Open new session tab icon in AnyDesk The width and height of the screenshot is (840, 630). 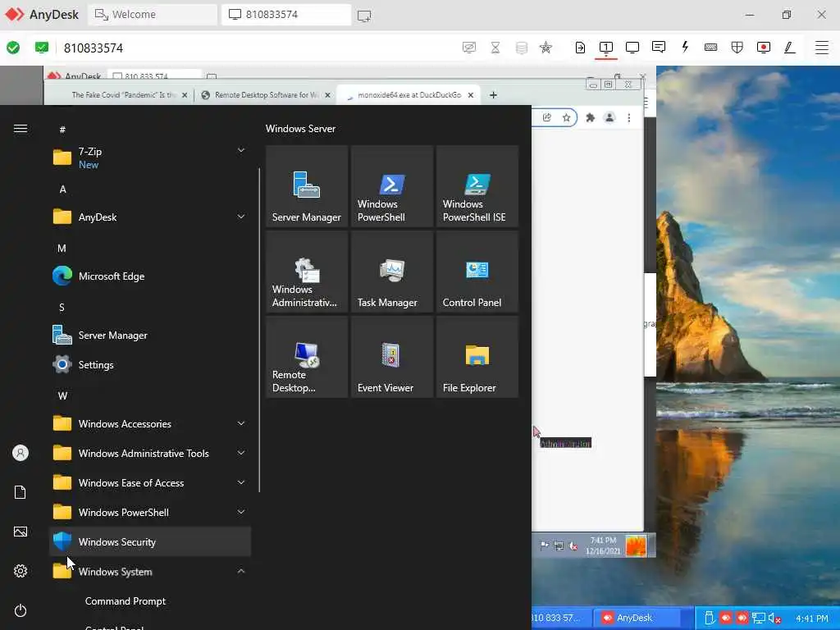click(363, 15)
